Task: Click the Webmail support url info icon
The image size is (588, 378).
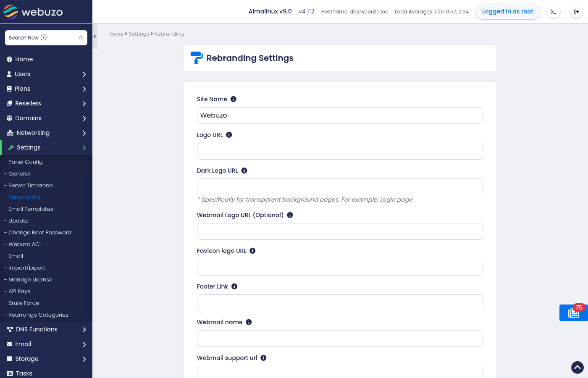Action: pyautogui.click(x=263, y=358)
